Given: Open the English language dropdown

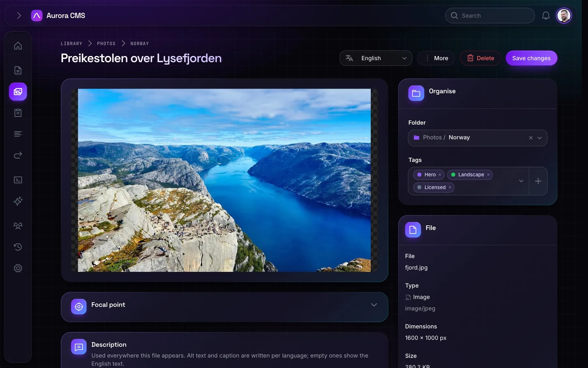Looking at the screenshot, I should 376,58.
